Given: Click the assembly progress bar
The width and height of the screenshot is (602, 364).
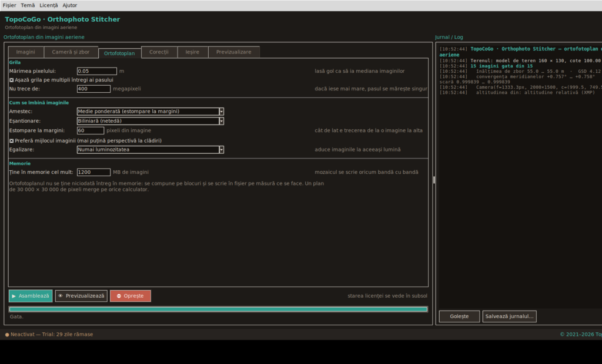Looking at the screenshot, I should point(218,309).
